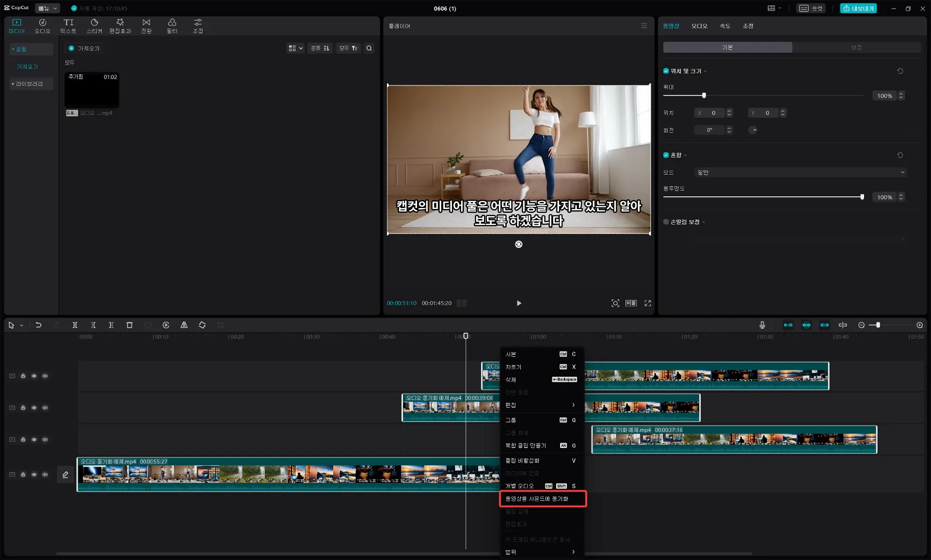
Task: Delete the selected clip with the trash icon
Action: tap(129, 325)
